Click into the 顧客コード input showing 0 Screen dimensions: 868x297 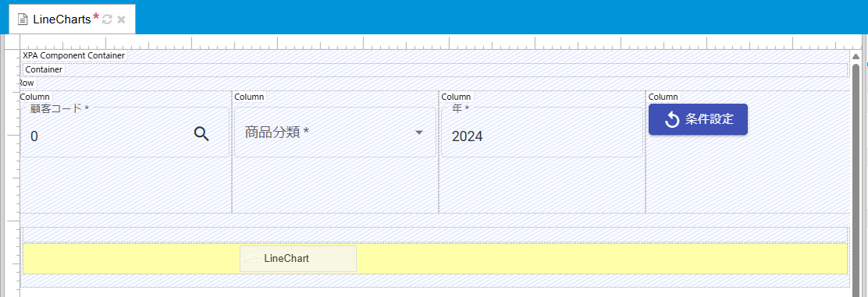click(x=125, y=133)
